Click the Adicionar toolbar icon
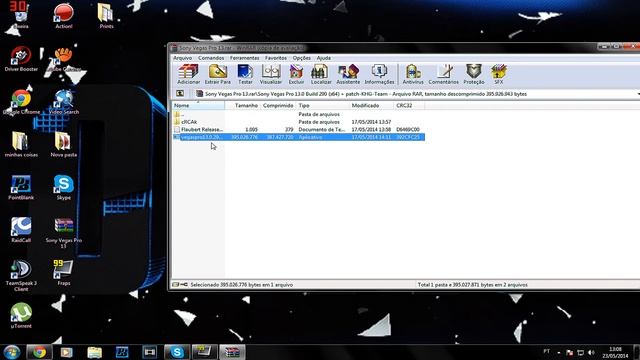The width and height of the screenshot is (640, 360). [x=189, y=74]
